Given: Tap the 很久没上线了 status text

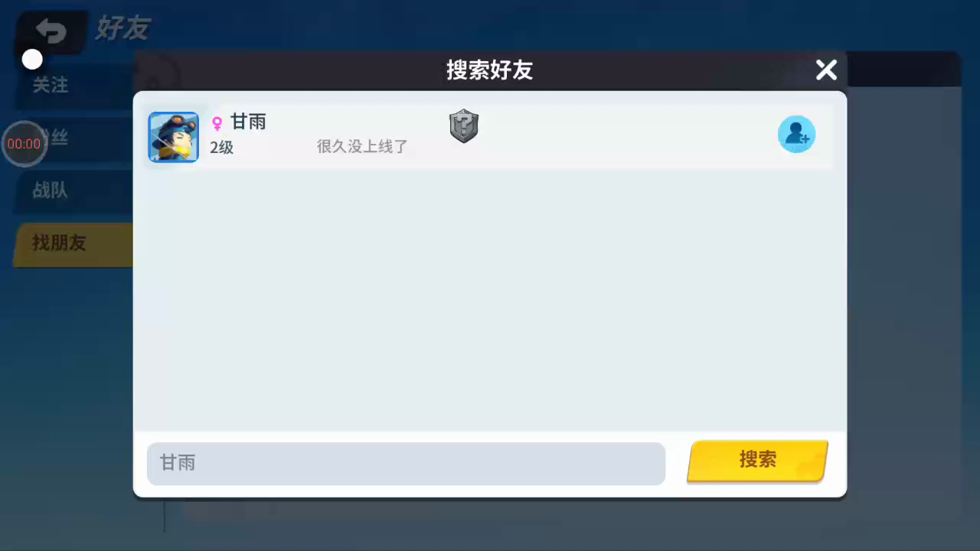Looking at the screenshot, I should 362,146.
